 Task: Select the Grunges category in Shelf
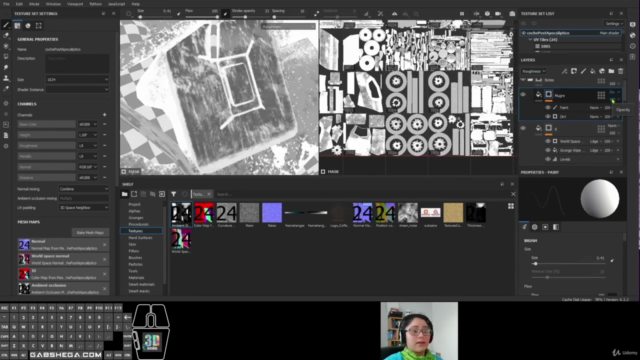pyautogui.click(x=136, y=218)
